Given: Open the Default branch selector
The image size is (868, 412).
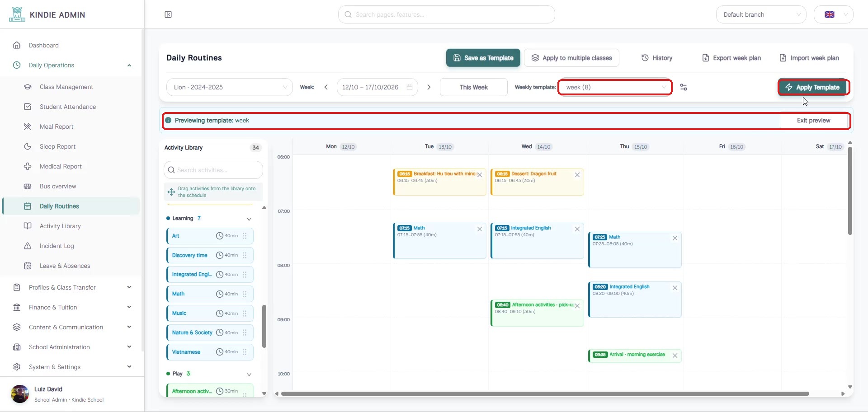Looking at the screenshot, I should tap(761, 14).
